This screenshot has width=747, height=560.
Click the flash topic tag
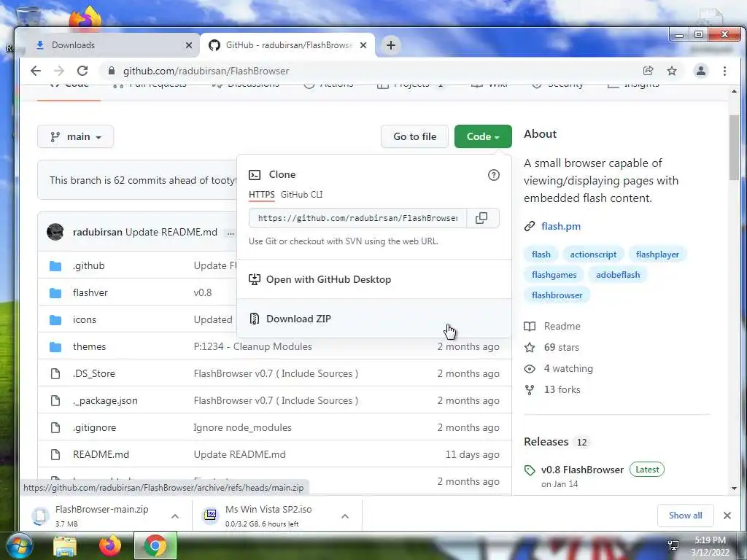pyautogui.click(x=541, y=254)
